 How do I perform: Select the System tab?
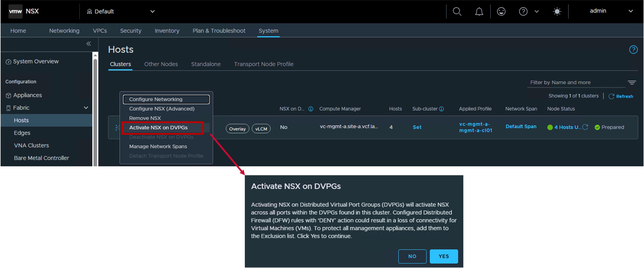coord(268,31)
